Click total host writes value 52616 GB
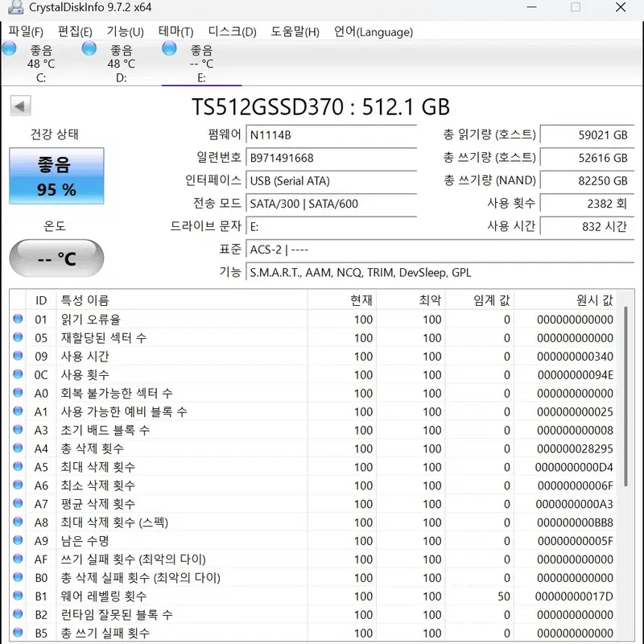The image size is (644, 644). click(x=587, y=158)
